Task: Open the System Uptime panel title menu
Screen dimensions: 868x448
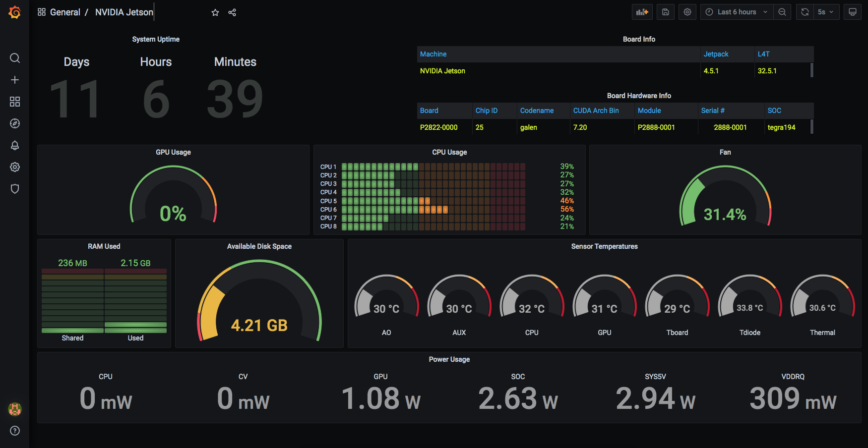Action: [156, 39]
